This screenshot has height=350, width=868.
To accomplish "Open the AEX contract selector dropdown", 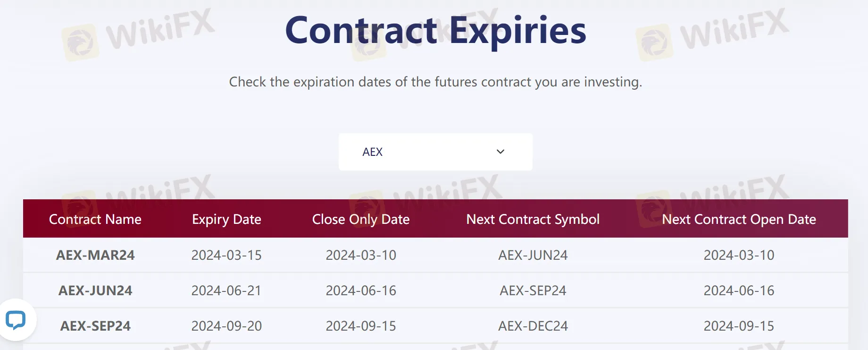I will (x=435, y=152).
